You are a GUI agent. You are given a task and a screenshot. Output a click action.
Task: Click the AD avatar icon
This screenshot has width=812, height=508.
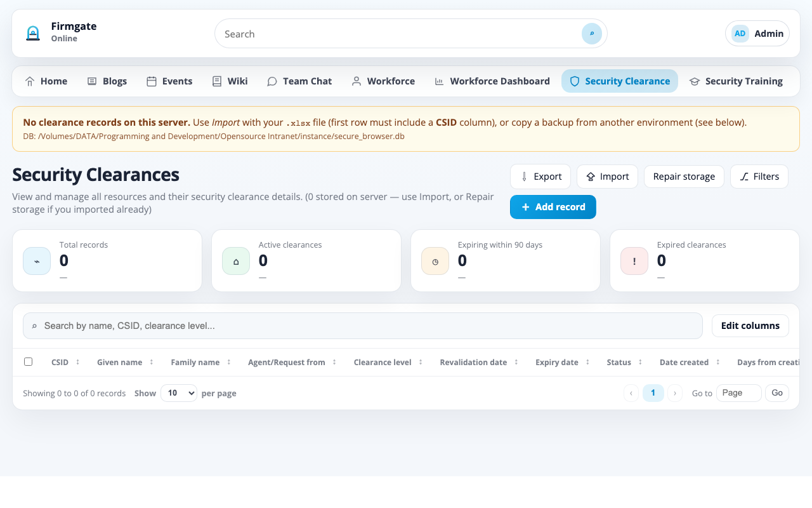(740, 34)
